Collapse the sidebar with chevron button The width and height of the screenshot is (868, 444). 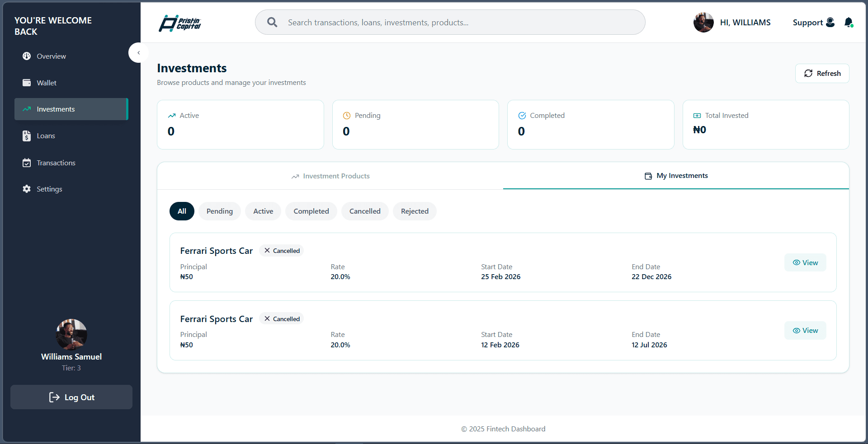pyautogui.click(x=138, y=53)
